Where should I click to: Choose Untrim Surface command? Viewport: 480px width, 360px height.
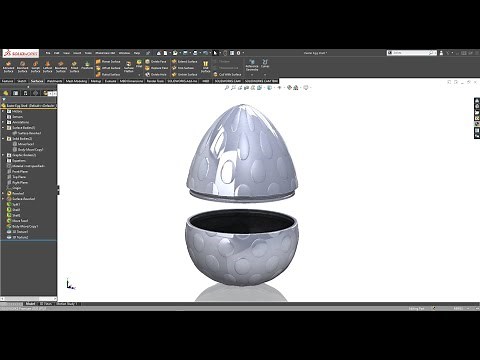[x=184, y=75]
